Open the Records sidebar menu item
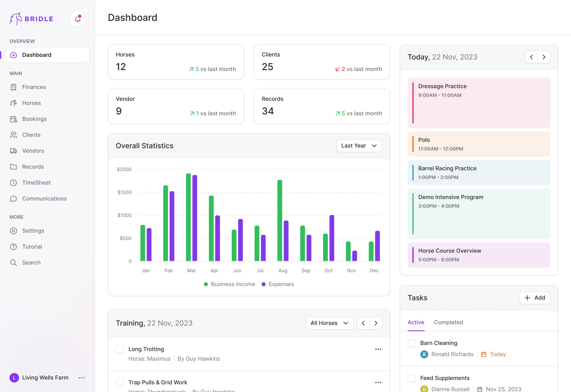Image resolution: width=571 pixels, height=392 pixels. pos(33,167)
